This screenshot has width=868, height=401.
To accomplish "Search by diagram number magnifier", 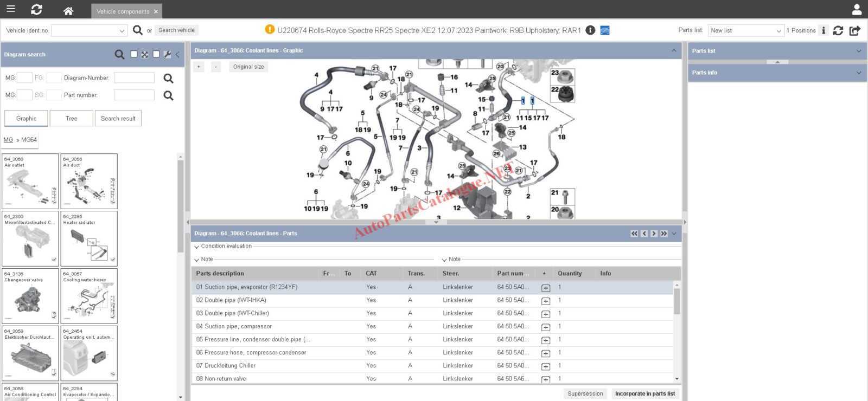I will coord(169,79).
